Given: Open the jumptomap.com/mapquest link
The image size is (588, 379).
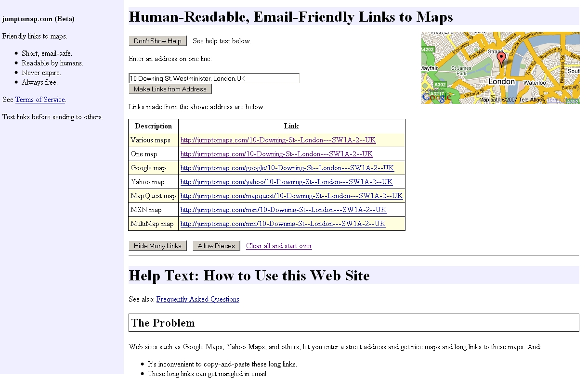Looking at the screenshot, I should 291,196.
